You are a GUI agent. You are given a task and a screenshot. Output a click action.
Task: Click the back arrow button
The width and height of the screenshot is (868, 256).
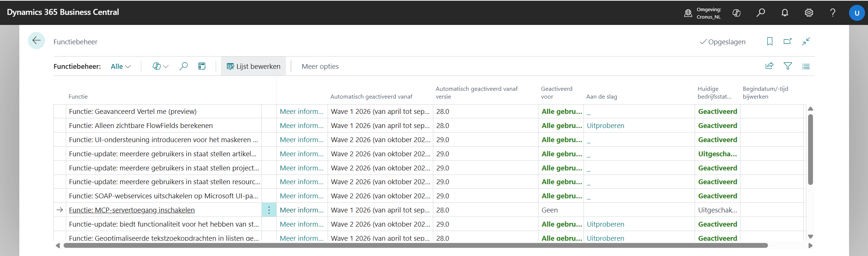[x=36, y=41]
